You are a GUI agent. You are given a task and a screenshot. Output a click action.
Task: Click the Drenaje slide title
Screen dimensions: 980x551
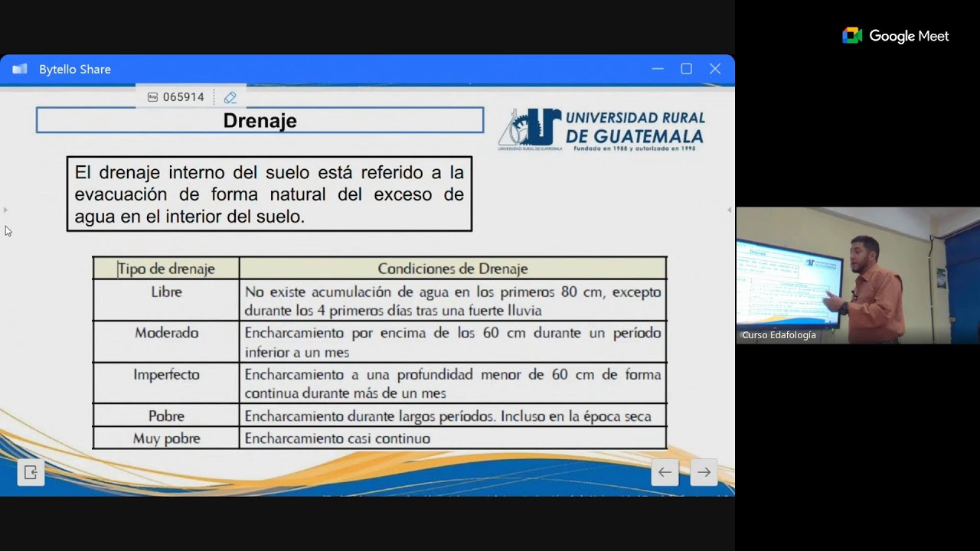pos(260,120)
